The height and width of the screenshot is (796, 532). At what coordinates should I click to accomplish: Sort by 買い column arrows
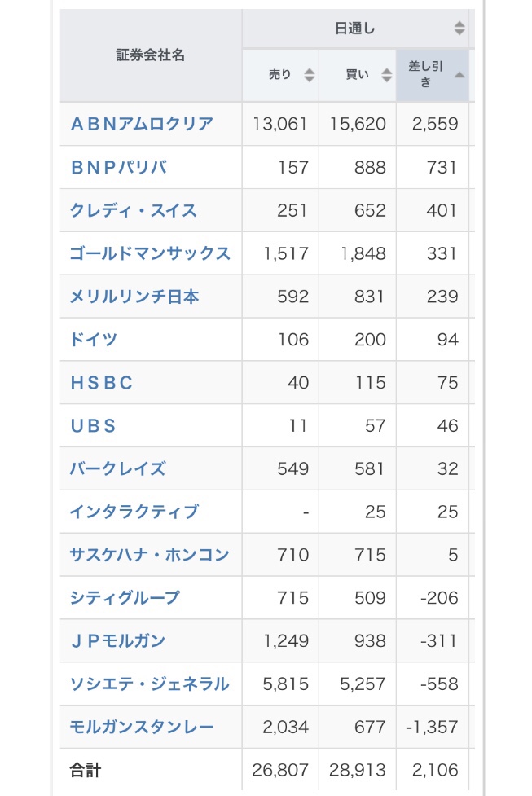coord(387,75)
